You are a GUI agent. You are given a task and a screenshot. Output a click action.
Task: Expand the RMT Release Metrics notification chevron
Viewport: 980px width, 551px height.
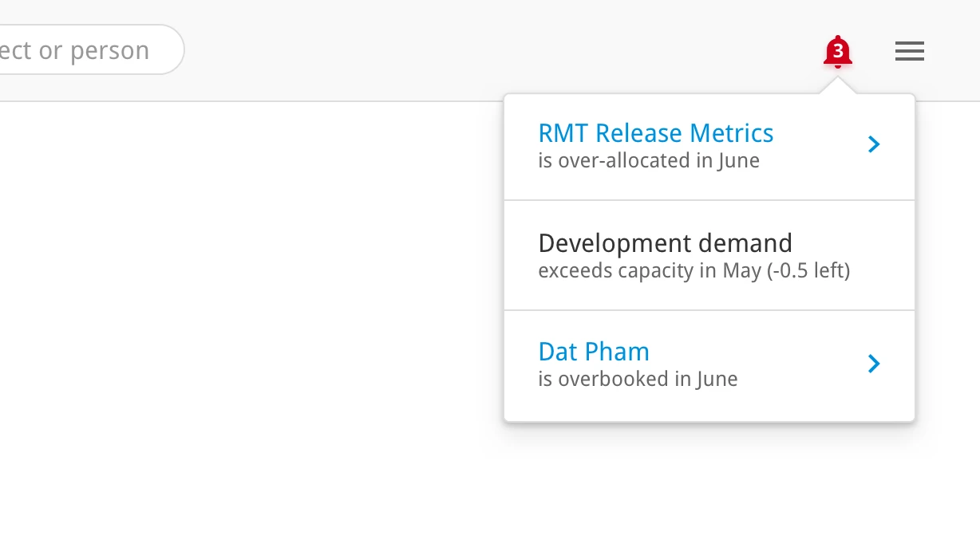874,144
